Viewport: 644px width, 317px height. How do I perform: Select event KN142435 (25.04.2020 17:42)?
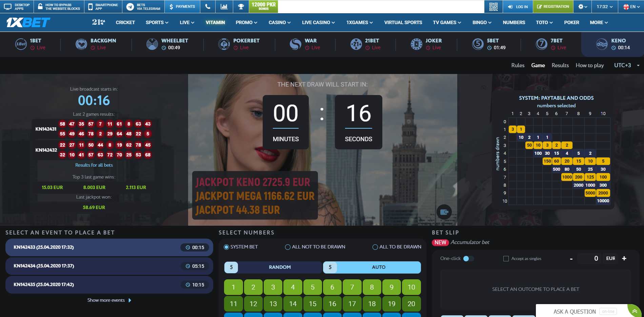(x=109, y=285)
